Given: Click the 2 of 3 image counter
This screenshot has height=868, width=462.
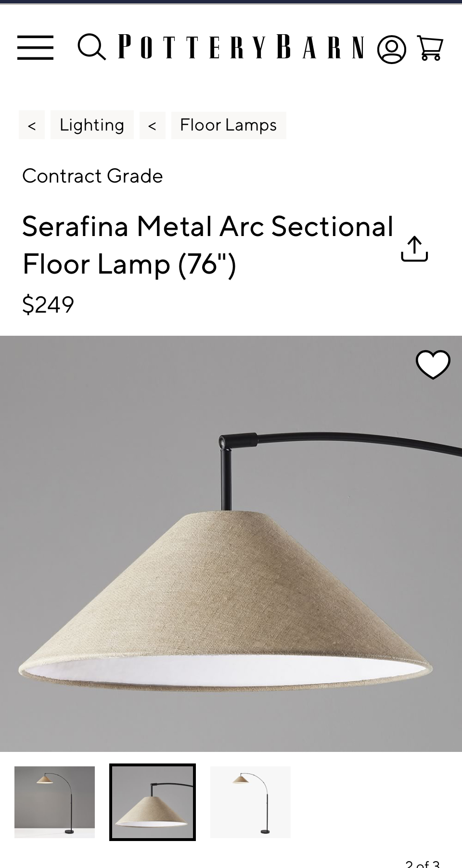Looking at the screenshot, I should click(x=423, y=864).
